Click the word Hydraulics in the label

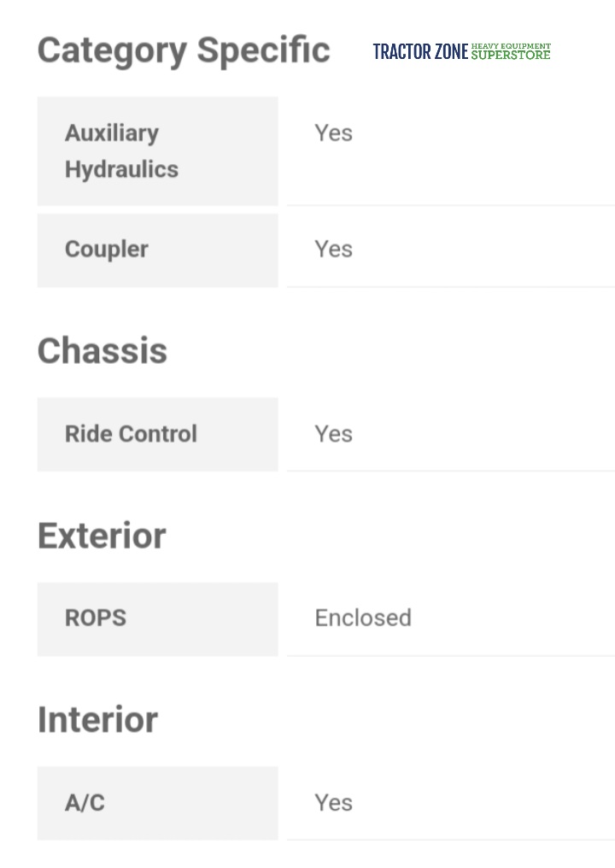[121, 169]
